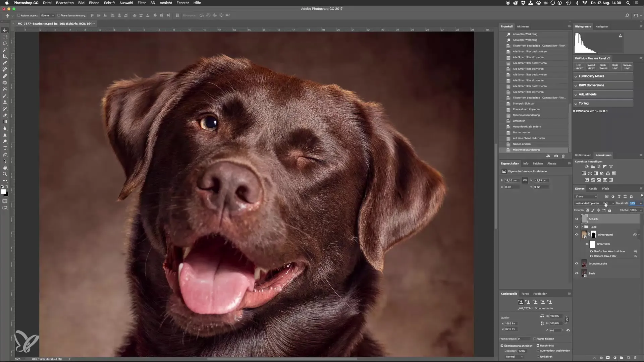Hide the Grundretusche layer
The width and height of the screenshot is (644, 362).
pyautogui.click(x=577, y=263)
